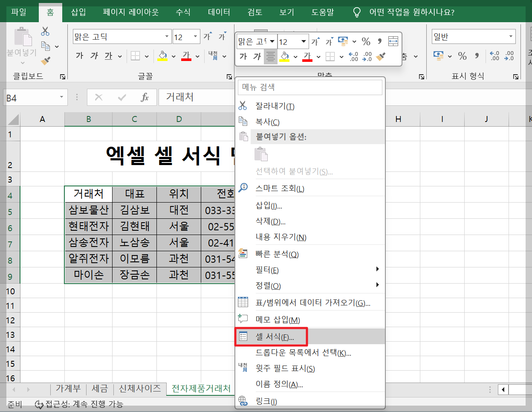Click the Comma style icon on mini toolbar
The image size is (532, 412).
coord(381,41)
